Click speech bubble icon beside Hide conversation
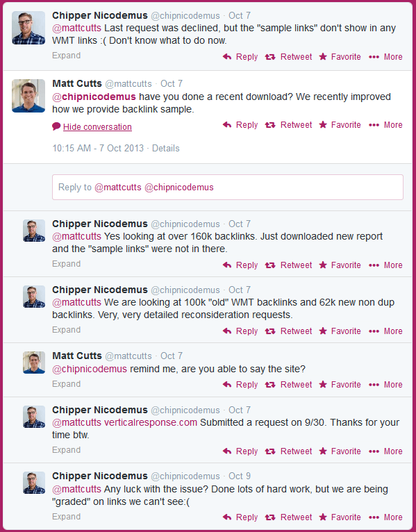Viewport: 416px width, 532px height. pos(56,126)
